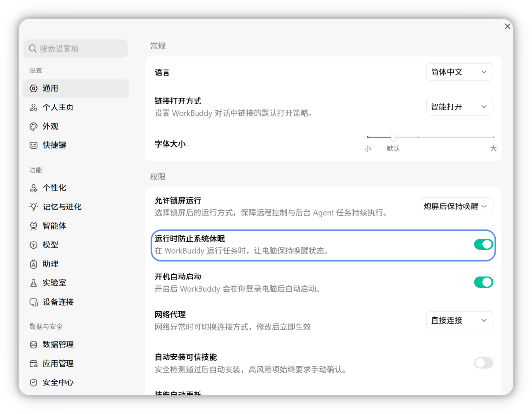Click the 应用管理 card icon
This screenshot has height=414, width=532.
[x=33, y=364]
